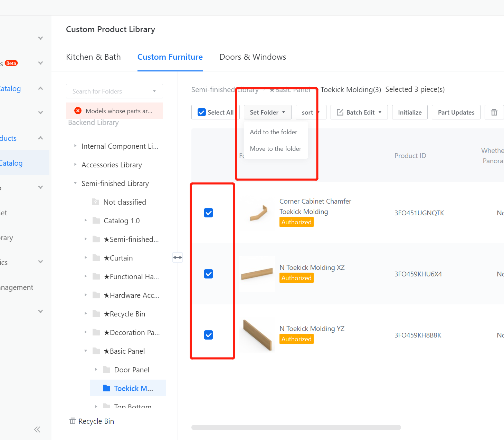Uncheck N Toekick Molding XZ checkbox
504x440 pixels.
coord(208,274)
